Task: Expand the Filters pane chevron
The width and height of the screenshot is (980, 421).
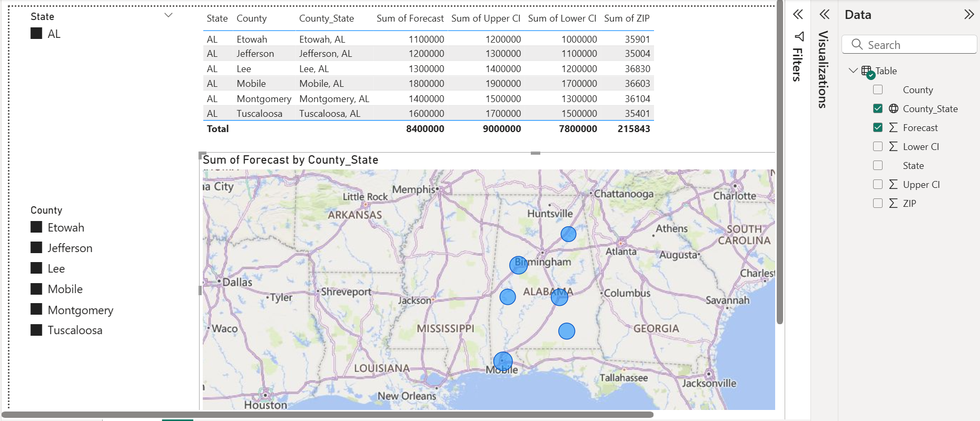Action: (x=798, y=14)
